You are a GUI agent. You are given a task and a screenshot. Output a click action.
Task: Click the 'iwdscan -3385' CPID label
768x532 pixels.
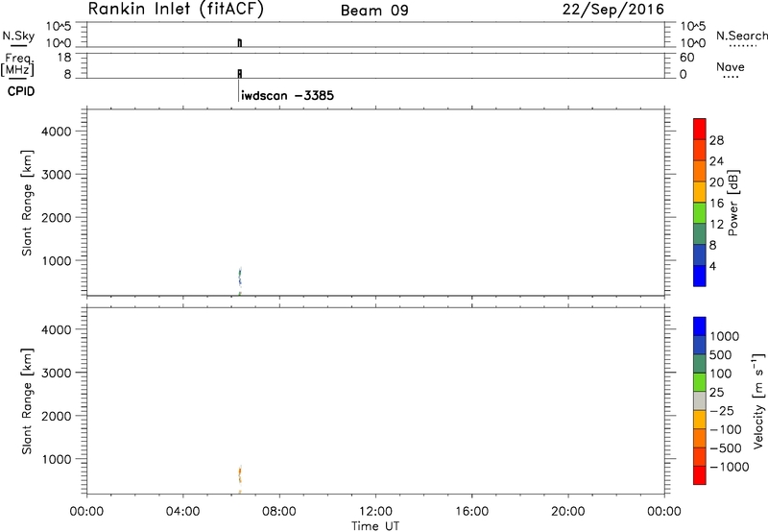(x=287, y=95)
